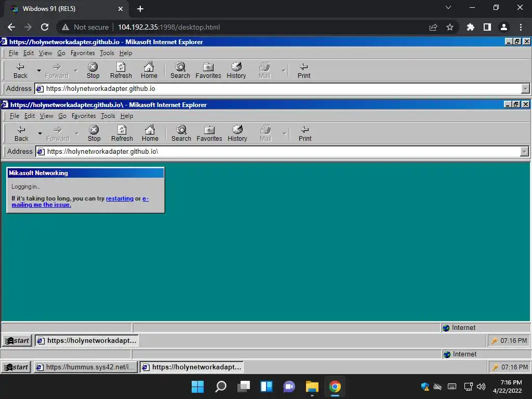This screenshot has width=532, height=399.
Task: Open address bar dropdown in inner window
Action: tap(524, 151)
